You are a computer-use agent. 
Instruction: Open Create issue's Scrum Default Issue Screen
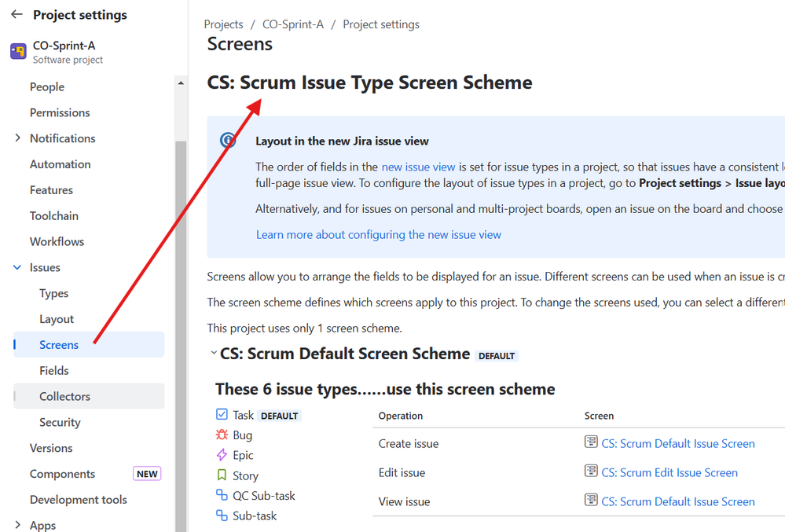[678, 443]
